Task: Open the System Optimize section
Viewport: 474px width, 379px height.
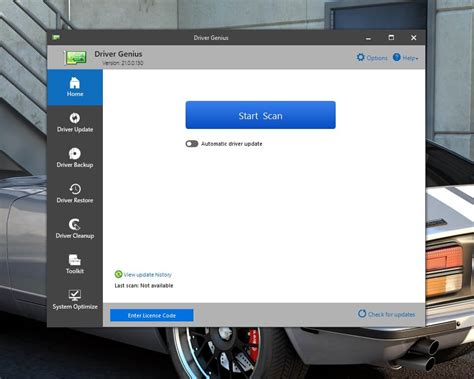Action: [75, 300]
